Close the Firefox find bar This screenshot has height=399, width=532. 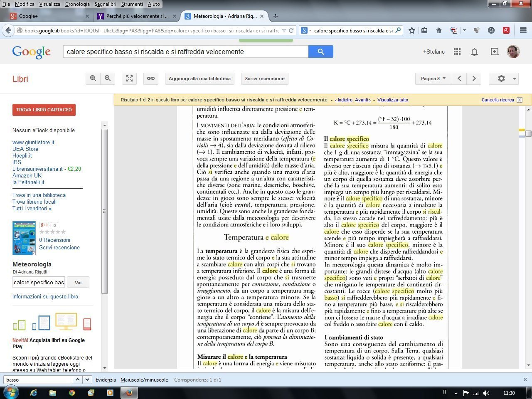point(525,379)
